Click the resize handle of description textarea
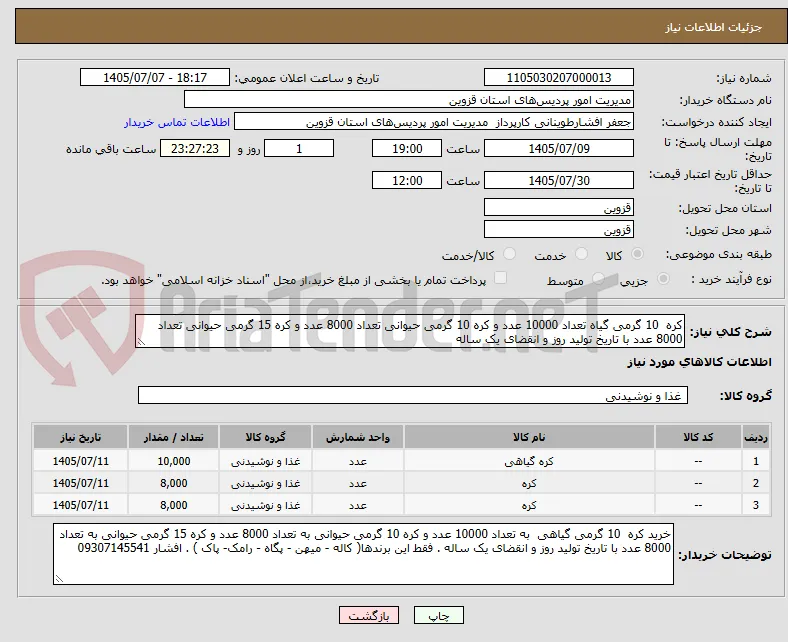Image resolution: width=788 pixels, height=642 pixels. [x=141, y=342]
